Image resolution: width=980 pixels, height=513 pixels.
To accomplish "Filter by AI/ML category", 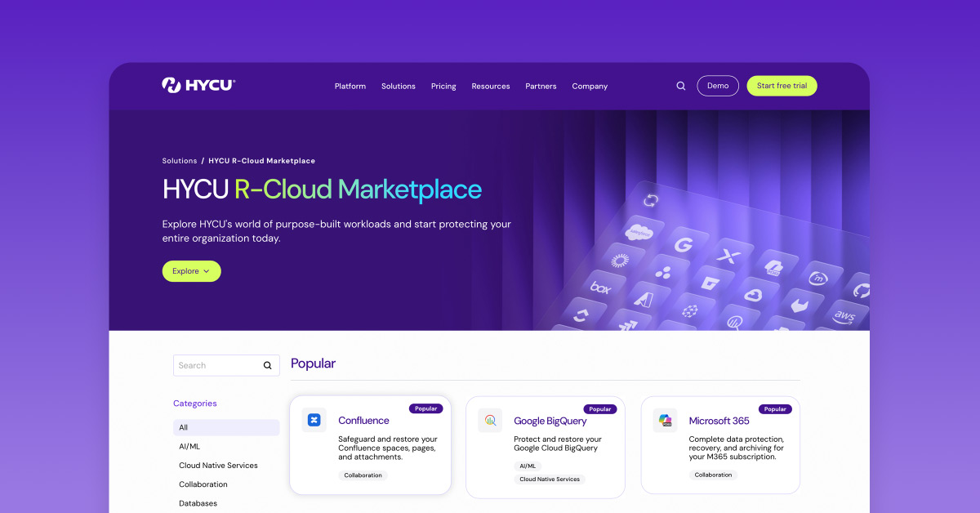I will (189, 446).
